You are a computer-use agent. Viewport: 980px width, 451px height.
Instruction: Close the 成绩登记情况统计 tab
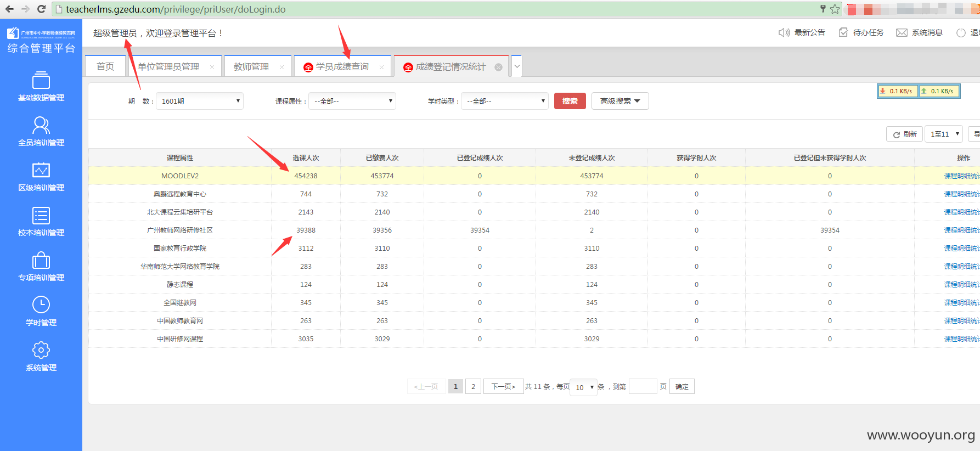498,67
